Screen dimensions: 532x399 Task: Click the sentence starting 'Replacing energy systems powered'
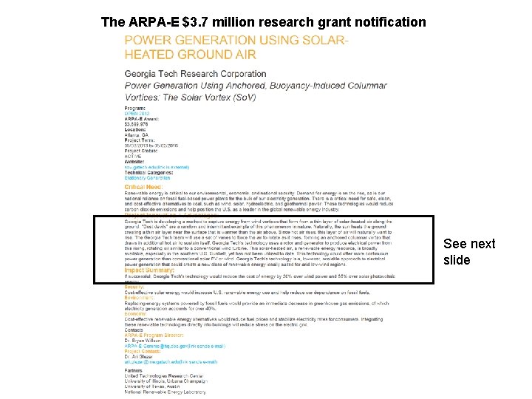256,306
